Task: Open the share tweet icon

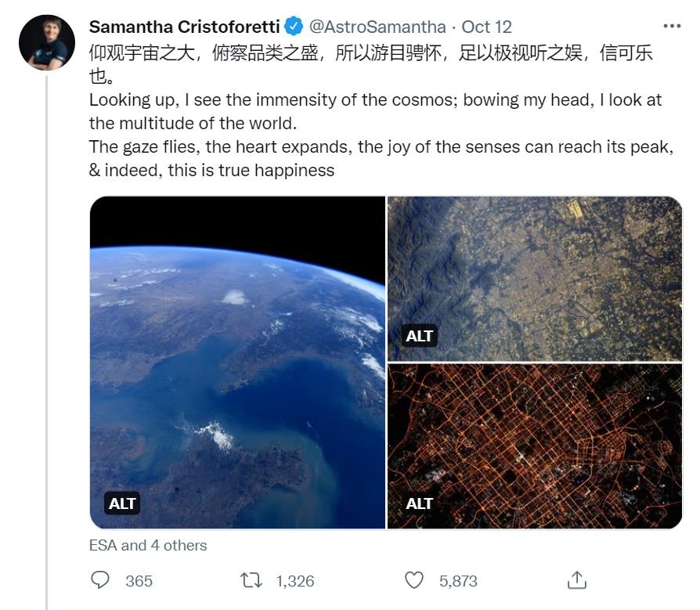Action: pyautogui.click(x=576, y=580)
